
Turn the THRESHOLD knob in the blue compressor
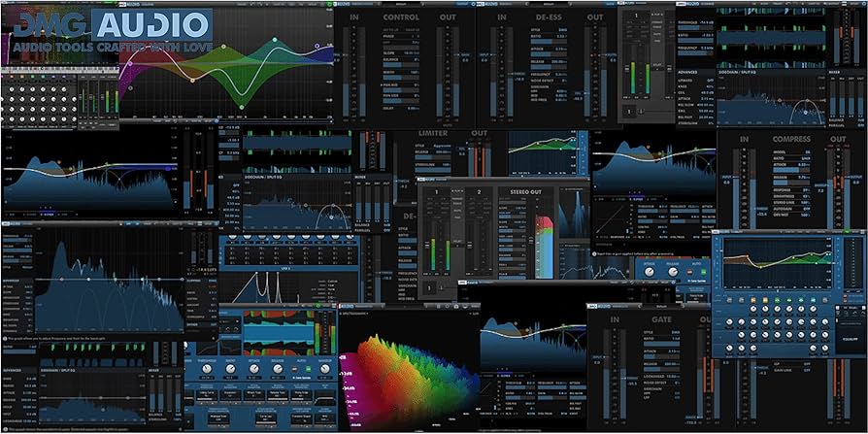click(207, 369)
